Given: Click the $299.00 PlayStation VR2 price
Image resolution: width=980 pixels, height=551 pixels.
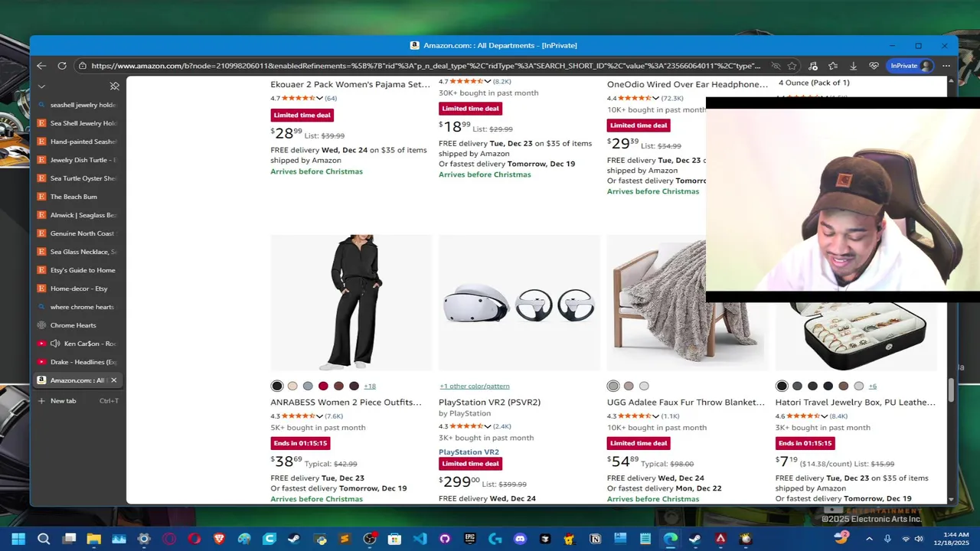Looking at the screenshot, I should [x=459, y=481].
